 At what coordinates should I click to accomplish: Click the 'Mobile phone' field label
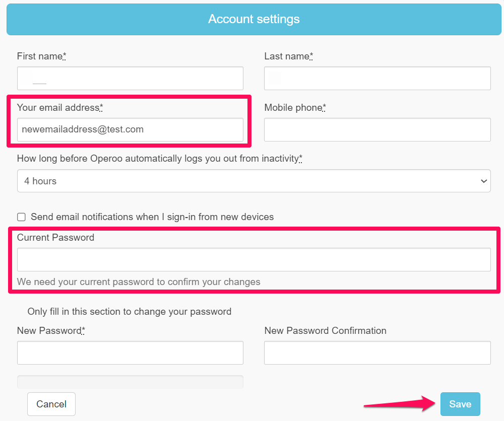coord(293,107)
